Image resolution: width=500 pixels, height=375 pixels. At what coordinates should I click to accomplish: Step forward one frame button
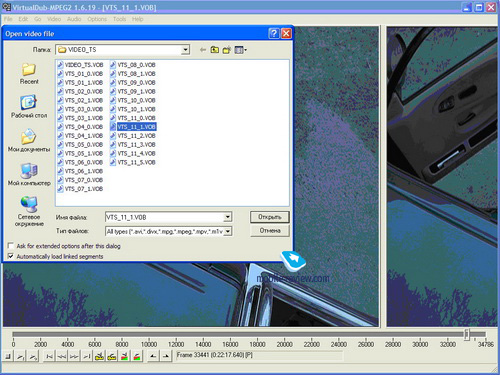point(74,357)
